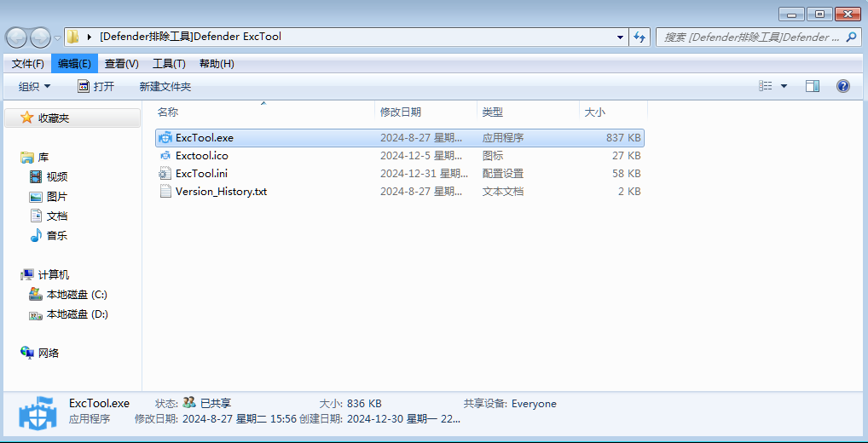The width and height of the screenshot is (868, 443).
Task: Open the 查看(V) menu
Action: pyautogui.click(x=122, y=64)
